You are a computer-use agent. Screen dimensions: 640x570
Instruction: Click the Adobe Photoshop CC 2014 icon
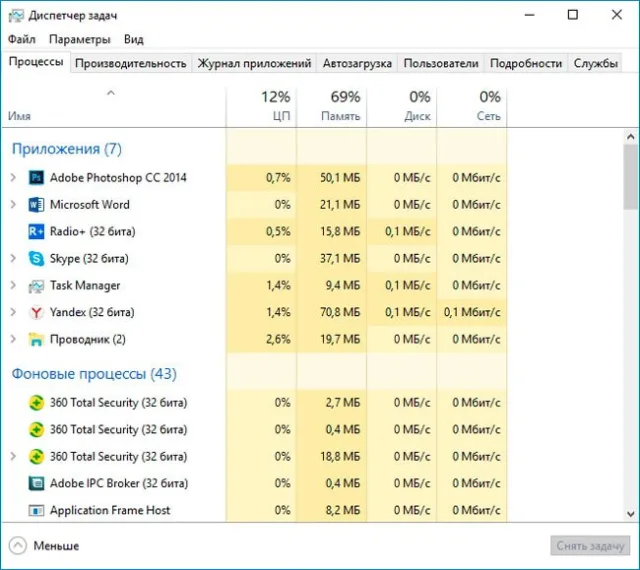click(x=36, y=178)
